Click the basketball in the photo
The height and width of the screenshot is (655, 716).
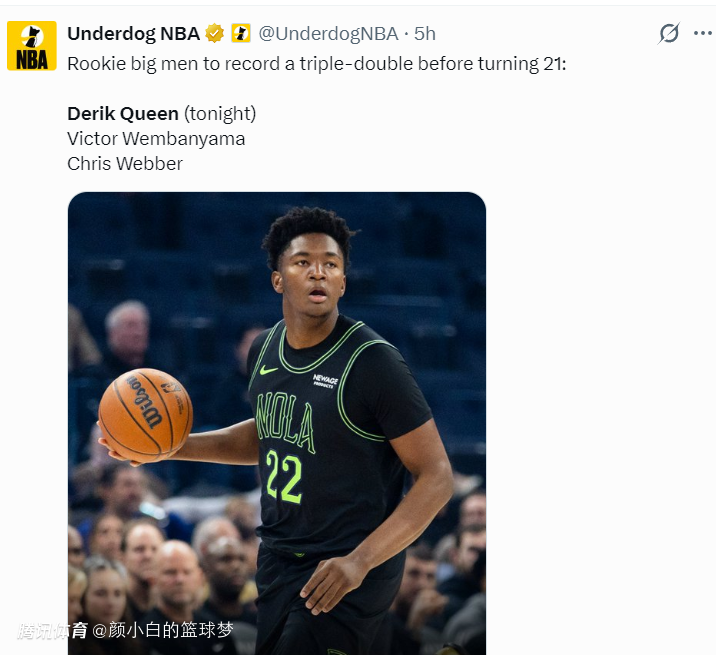coord(145,412)
